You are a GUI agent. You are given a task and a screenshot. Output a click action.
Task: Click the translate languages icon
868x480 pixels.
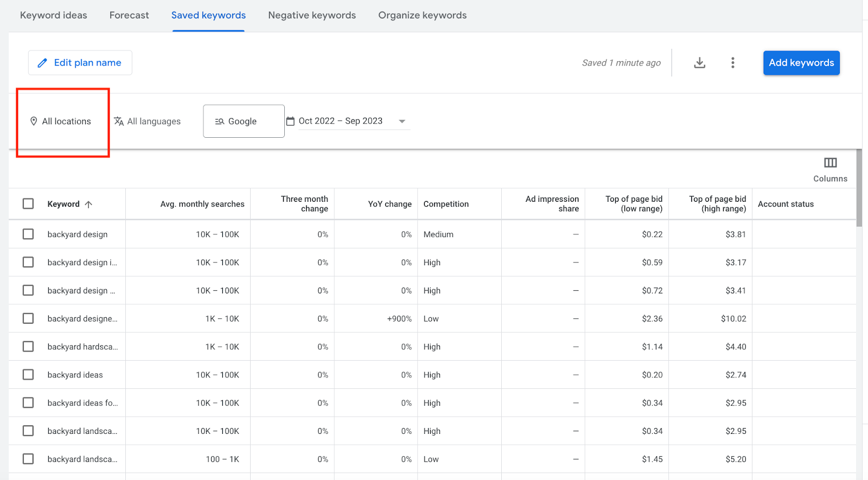119,121
